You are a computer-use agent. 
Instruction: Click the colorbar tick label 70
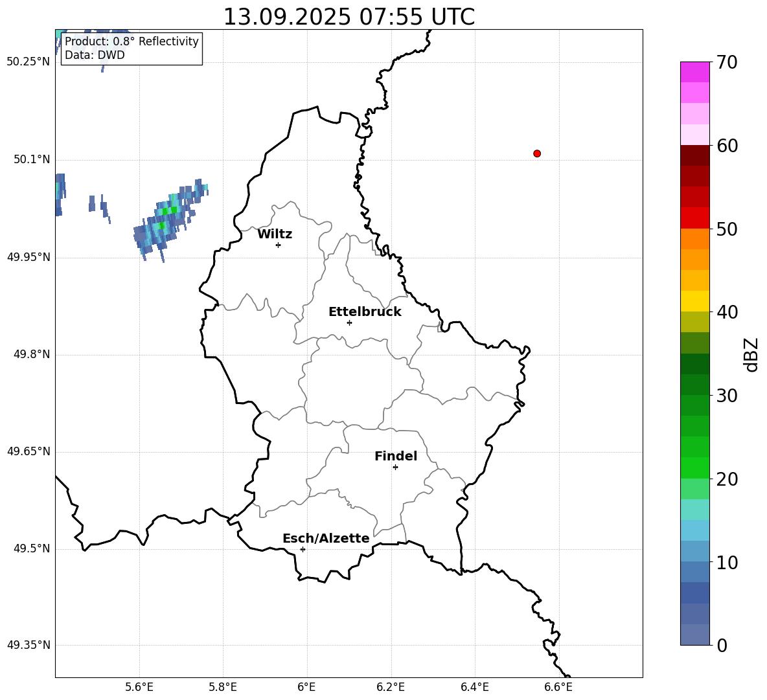click(727, 63)
